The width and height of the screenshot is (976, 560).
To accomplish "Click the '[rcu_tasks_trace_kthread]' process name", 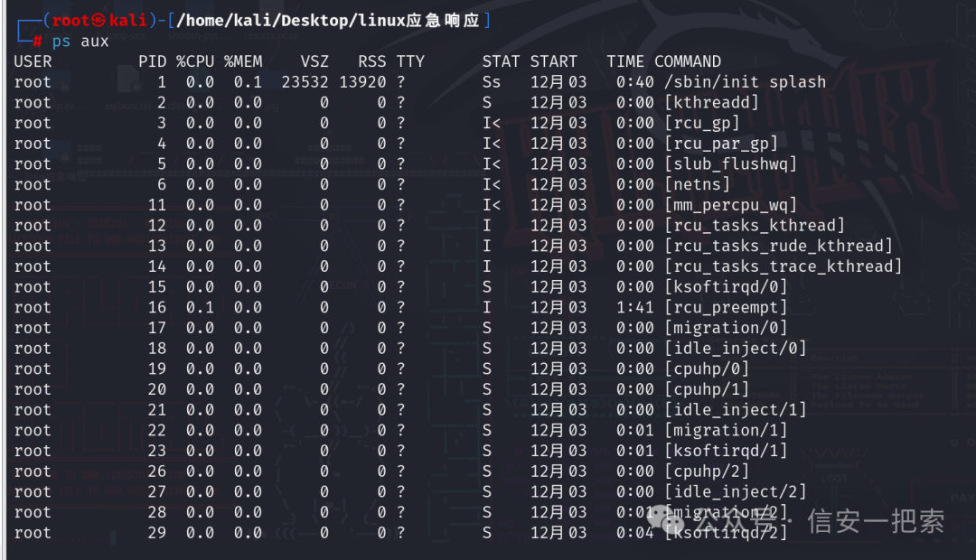I will (x=783, y=267).
